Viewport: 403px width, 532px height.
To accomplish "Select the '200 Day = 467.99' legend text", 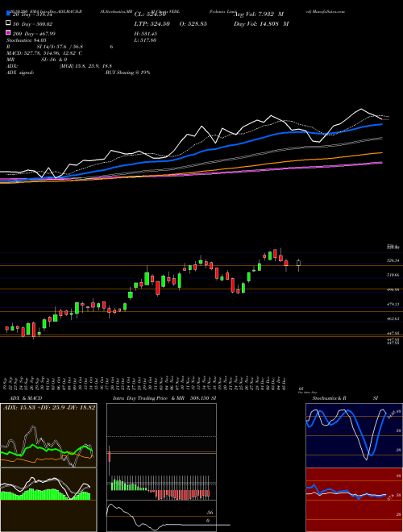I will (x=34, y=33).
